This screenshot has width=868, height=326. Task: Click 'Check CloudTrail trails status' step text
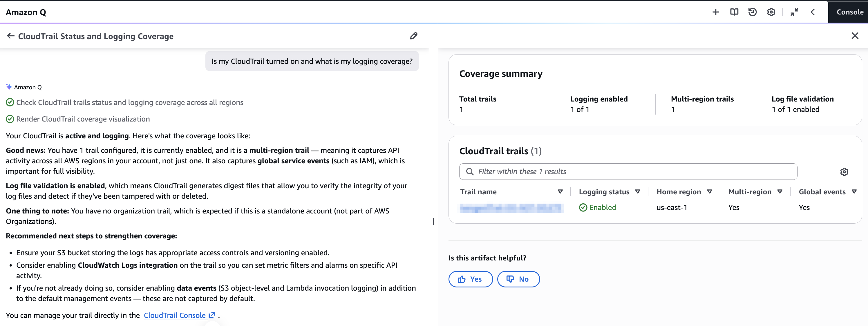[x=130, y=102]
